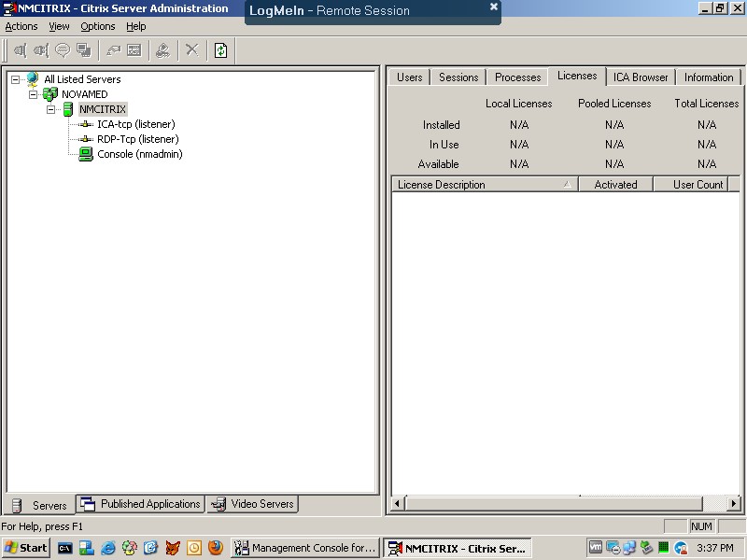
Task: Switch to the ICA Browser tab
Action: pos(641,77)
